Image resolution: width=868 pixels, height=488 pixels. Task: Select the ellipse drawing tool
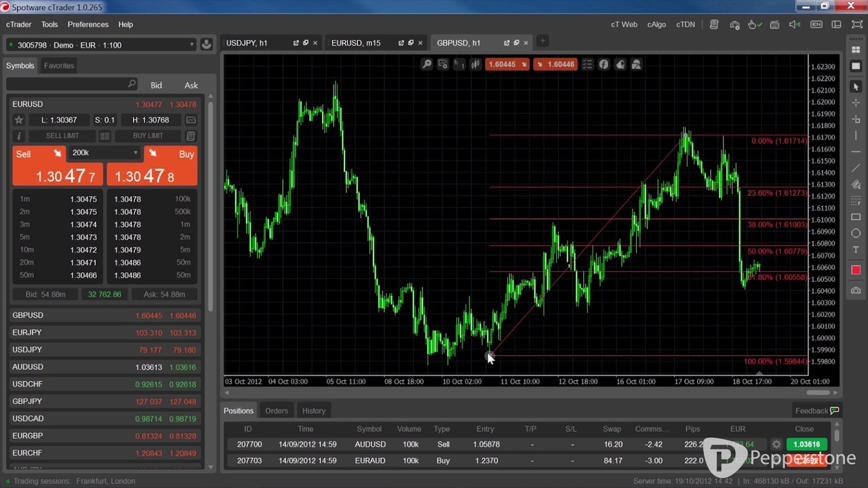click(856, 233)
